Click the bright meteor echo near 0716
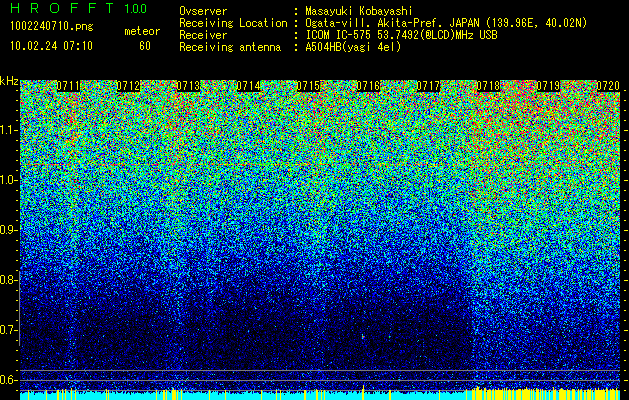 [363, 337]
